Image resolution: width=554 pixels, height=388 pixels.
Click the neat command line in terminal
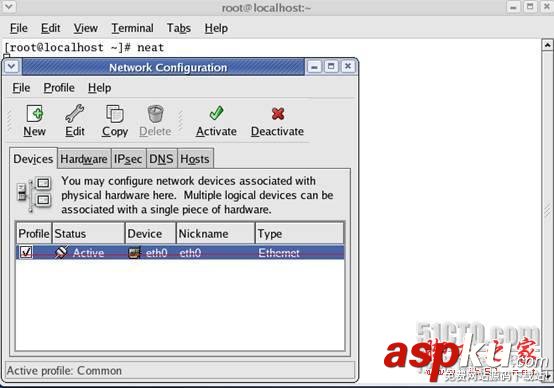point(84,47)
